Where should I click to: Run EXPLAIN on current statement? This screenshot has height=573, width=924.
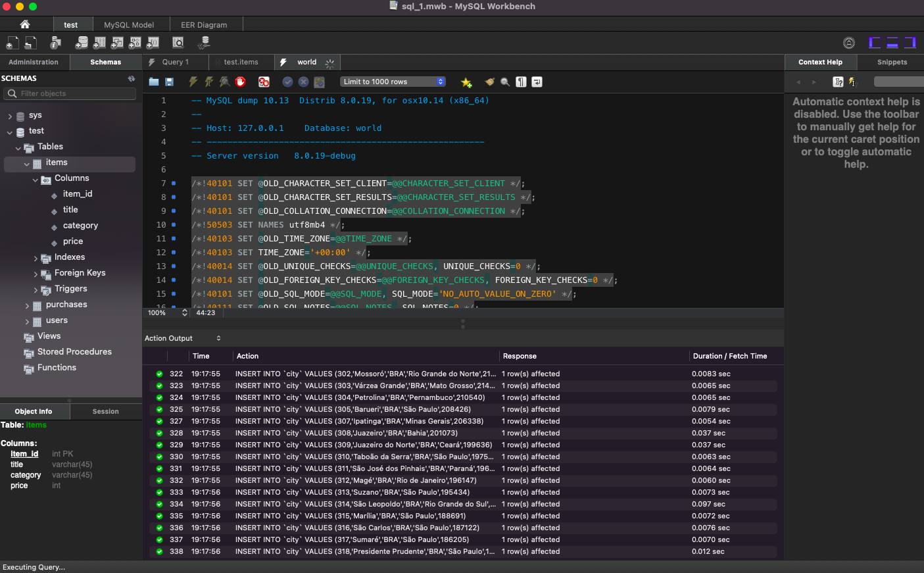pos(224,82)
